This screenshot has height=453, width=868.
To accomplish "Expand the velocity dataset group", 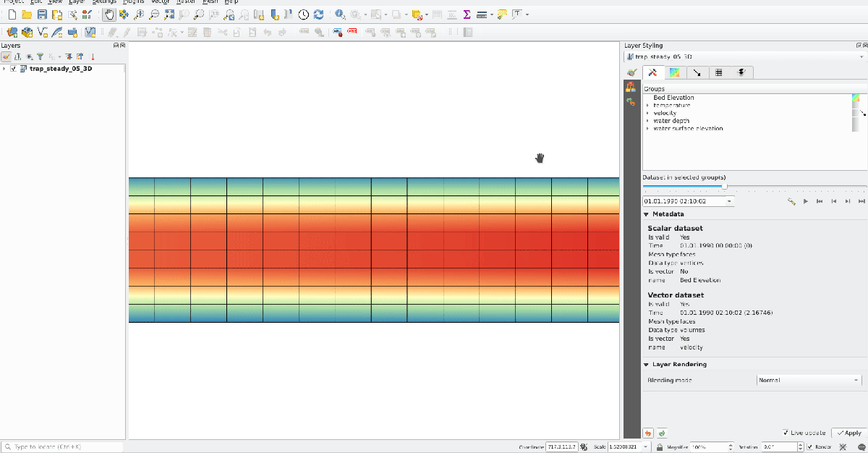I will coord(647,114).
